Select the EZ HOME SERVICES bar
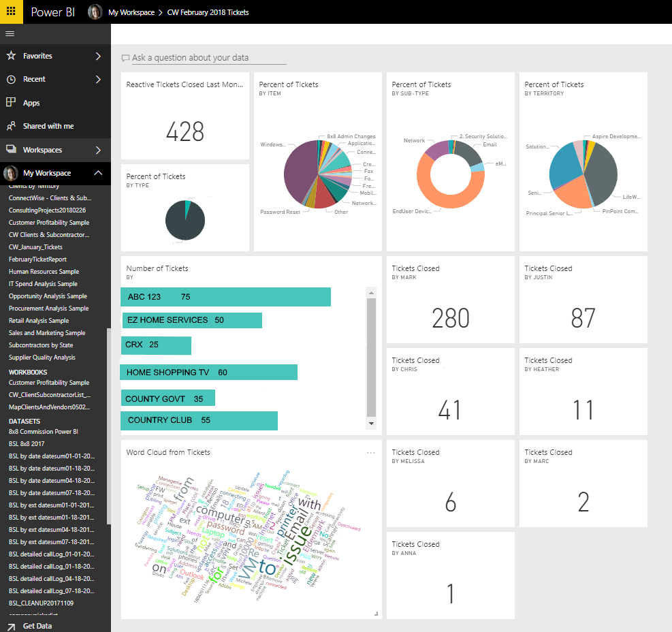This screenshot has width=672, height=632. coord(192,320)
